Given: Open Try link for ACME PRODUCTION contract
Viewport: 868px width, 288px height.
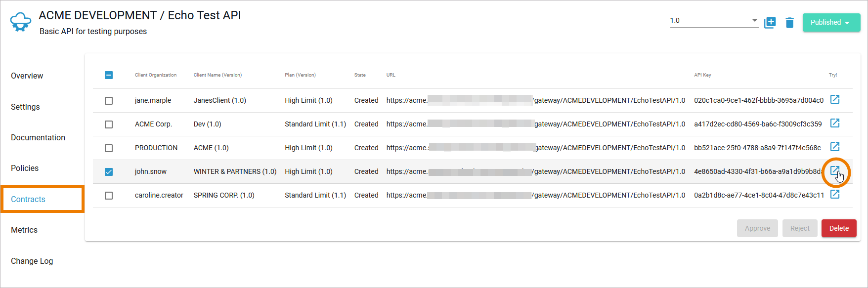Looking at the screenshot, I should coord(834,147).
